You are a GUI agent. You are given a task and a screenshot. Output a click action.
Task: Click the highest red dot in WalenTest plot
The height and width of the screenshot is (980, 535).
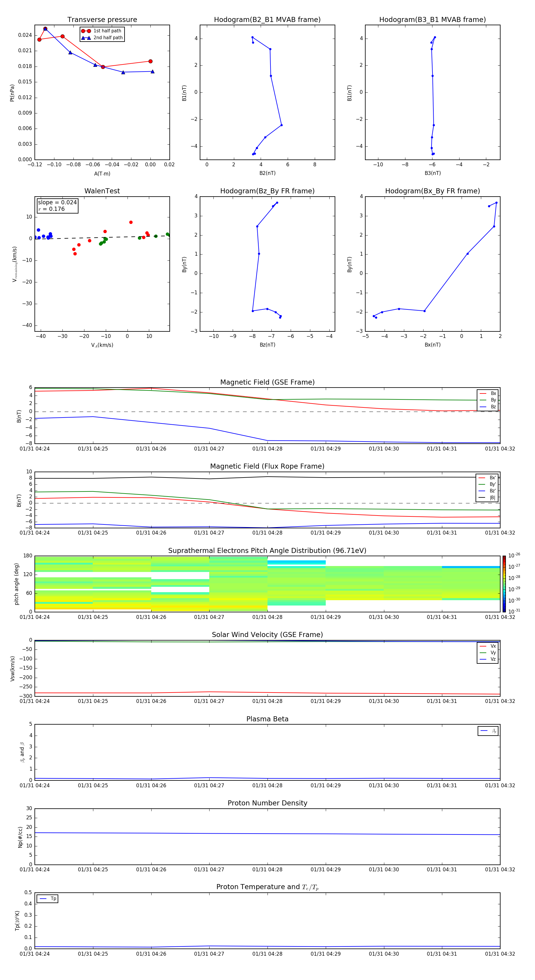(x=130, y=222)
